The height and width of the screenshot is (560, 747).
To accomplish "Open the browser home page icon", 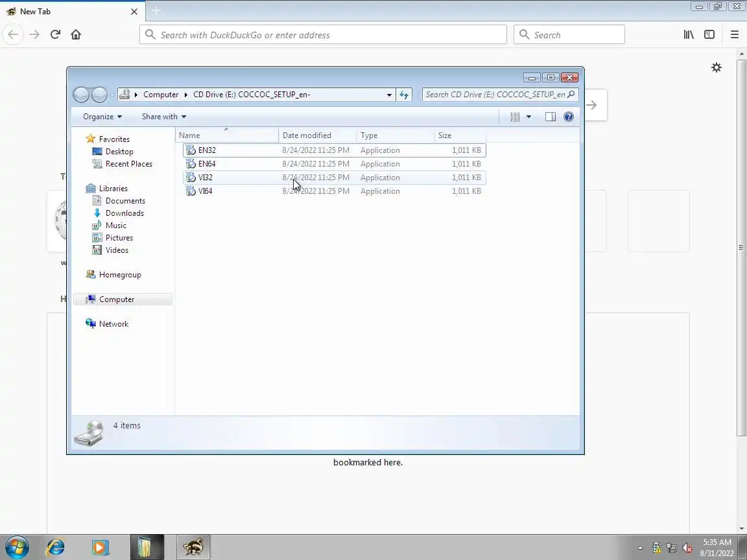I will click(x=76, y=34).
